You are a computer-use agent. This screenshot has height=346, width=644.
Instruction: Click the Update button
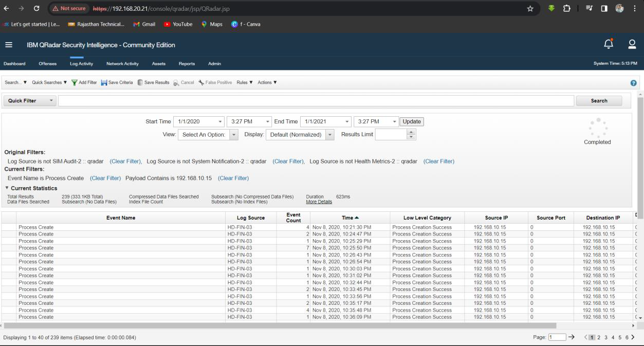pos(412,122)
